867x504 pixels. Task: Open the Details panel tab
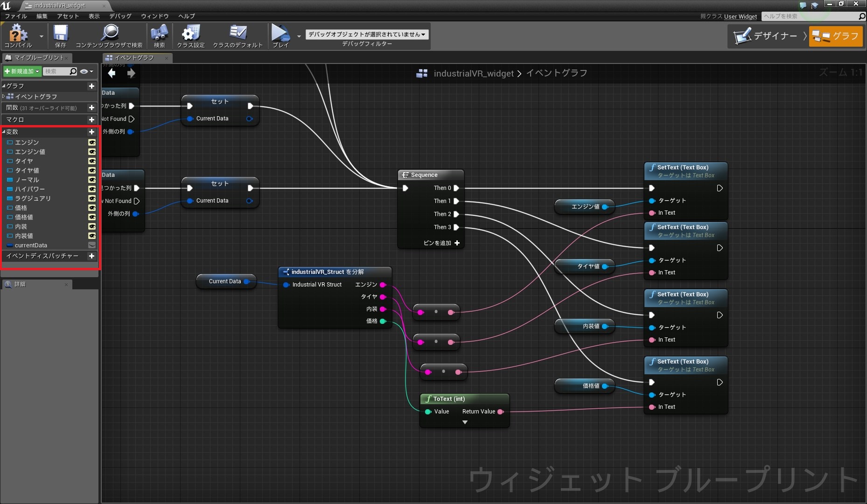36,284
